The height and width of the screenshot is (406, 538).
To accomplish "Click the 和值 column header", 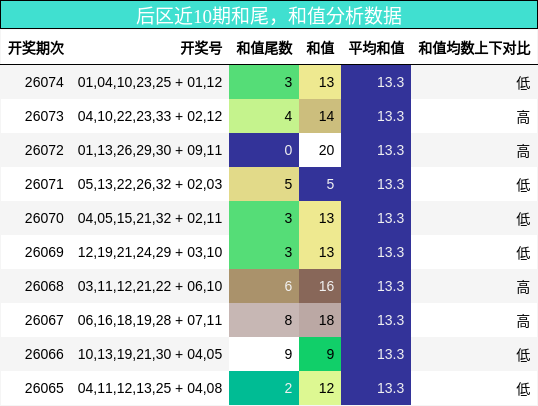I will (x=320, y=48).
